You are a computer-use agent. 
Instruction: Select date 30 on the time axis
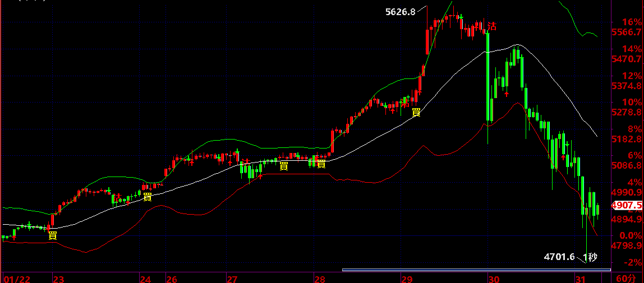[x=494, y=279]
